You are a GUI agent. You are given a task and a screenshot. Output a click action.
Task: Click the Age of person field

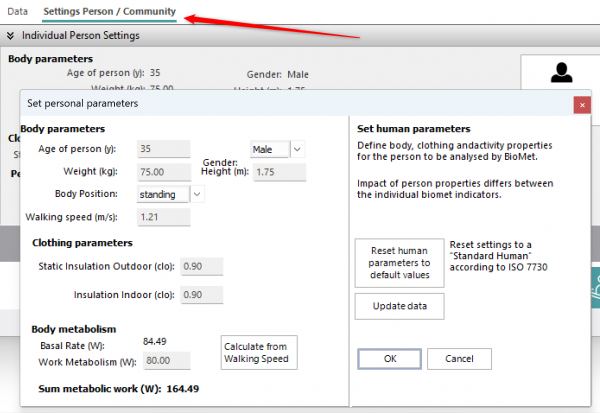pos(164,149)
